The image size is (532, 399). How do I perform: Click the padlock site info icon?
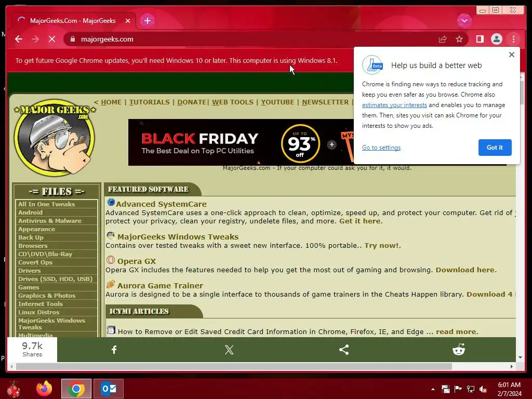click(72, 39)
